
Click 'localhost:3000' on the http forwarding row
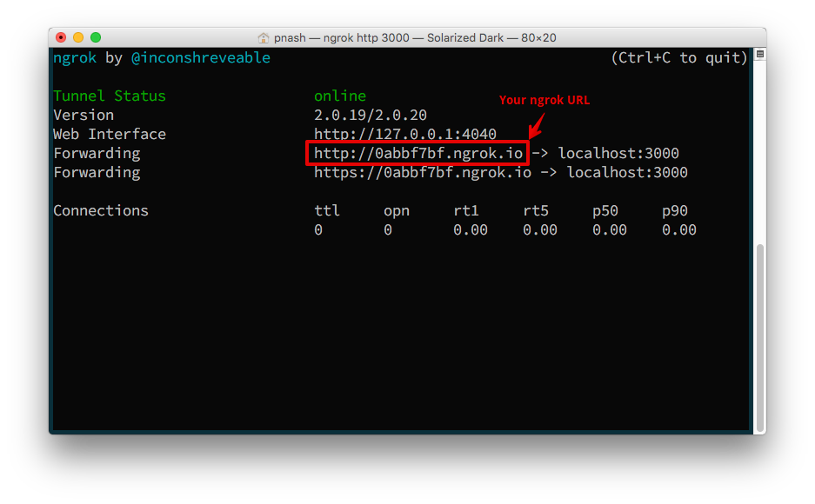coord(618,154)
